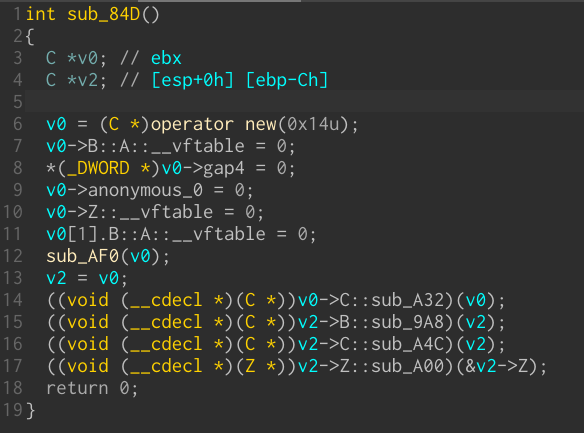Viewport: 584px width, 433px height.
Task: Select the gap4 member on line 8
Action: [x=224, y=168]
